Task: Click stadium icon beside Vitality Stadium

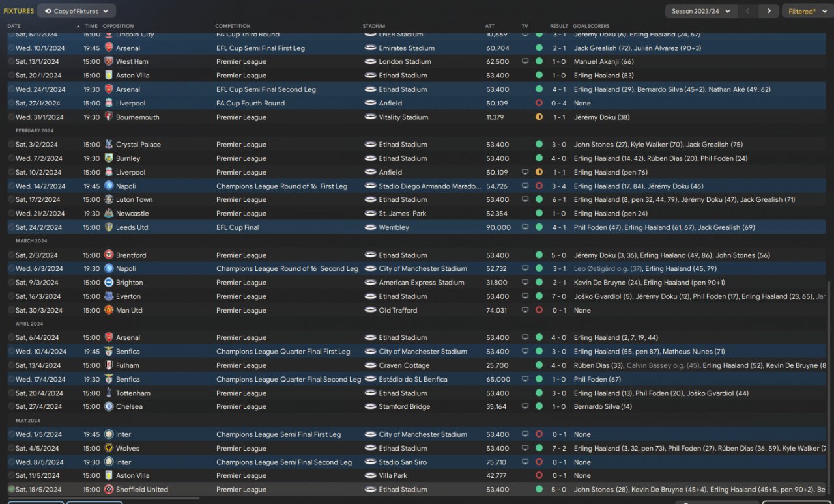Action: click(370, 117)
